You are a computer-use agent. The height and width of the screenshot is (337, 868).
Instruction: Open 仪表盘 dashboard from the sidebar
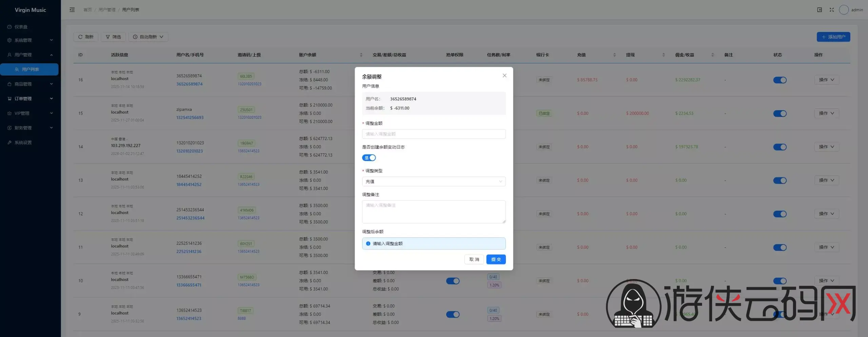pos(21,27)
